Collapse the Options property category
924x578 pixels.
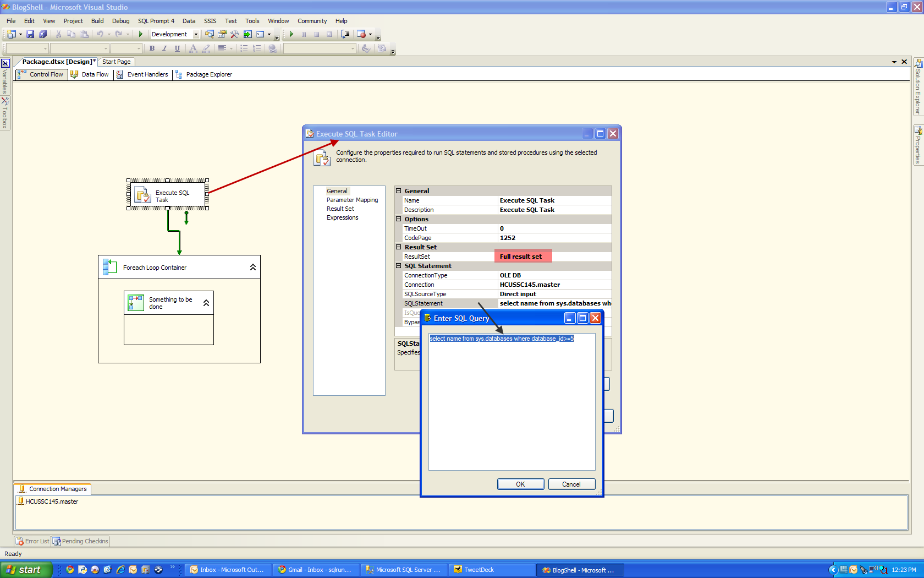[x=399, y=219]
